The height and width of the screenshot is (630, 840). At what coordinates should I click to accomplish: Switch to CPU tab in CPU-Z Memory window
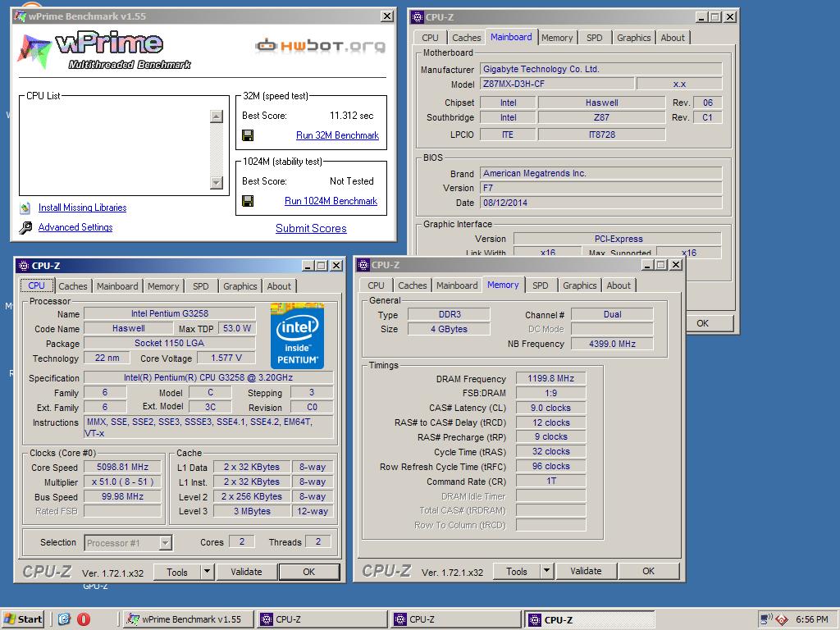(x=376, y=286)
